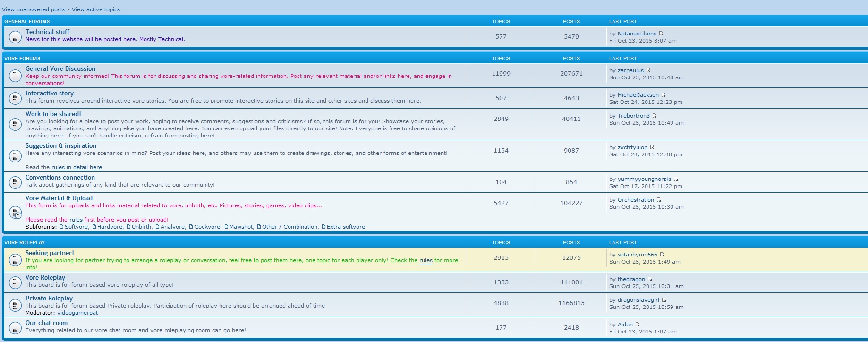Click the GENERAL FORUMS category header

click(x=27, y=21)
